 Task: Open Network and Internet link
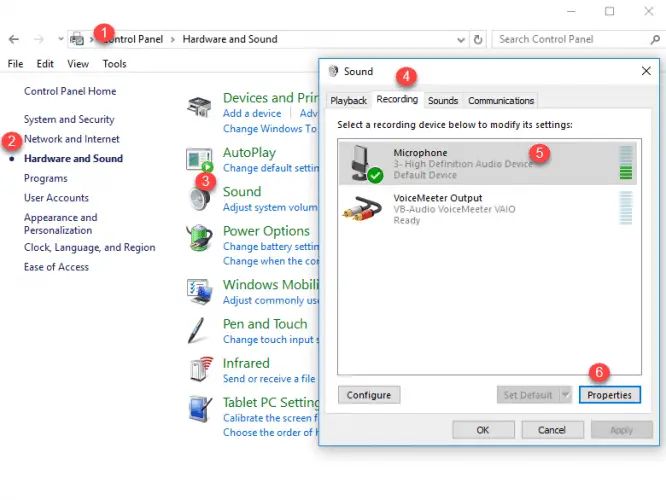(x=72, y=139)
